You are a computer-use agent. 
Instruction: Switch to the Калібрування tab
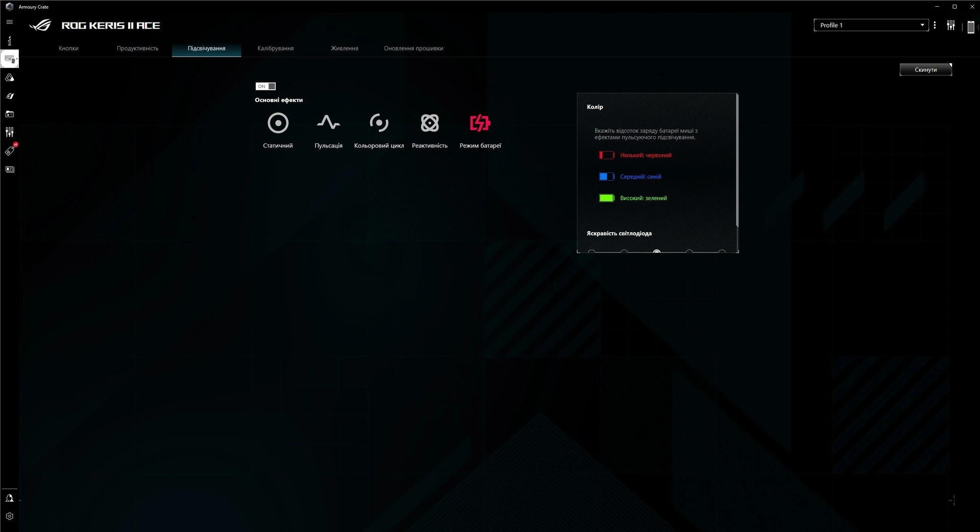tap(275, 48)
